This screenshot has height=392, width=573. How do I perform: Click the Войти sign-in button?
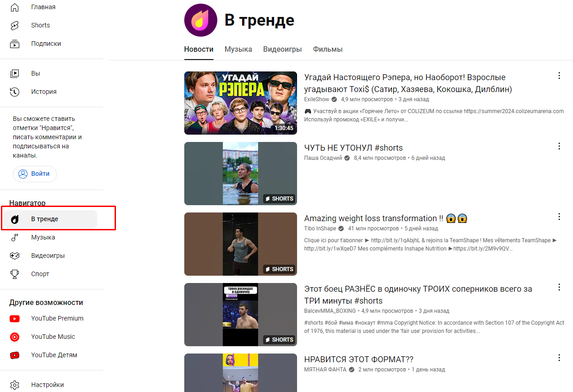(34, 174)
